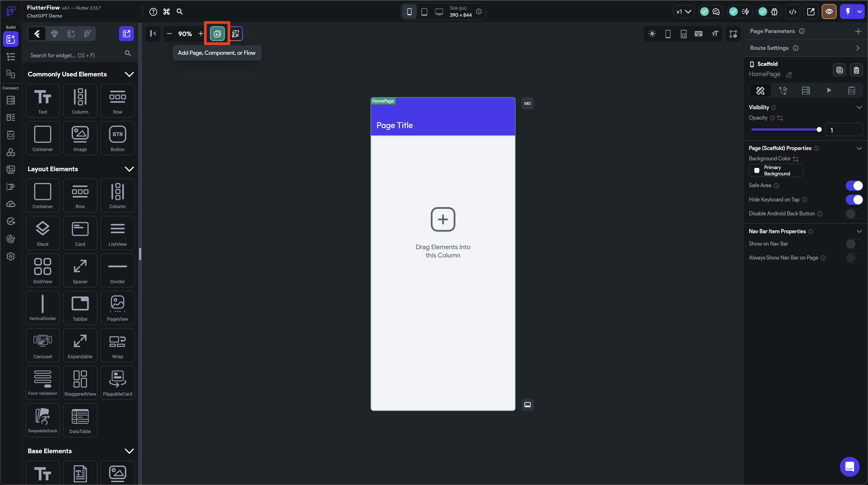The height and width of the screenshot is (485, 868).
Task: Open the v1 version dropdown
Action: click(683, 12)
